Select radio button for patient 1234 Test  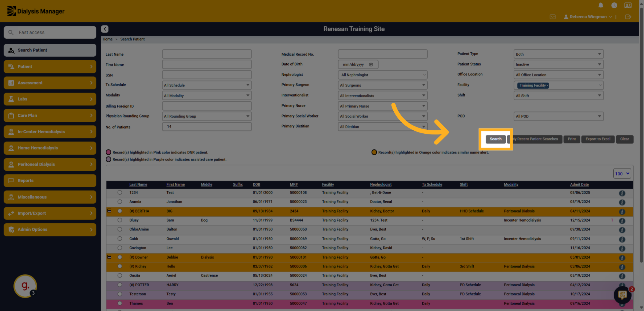[120, 192]
